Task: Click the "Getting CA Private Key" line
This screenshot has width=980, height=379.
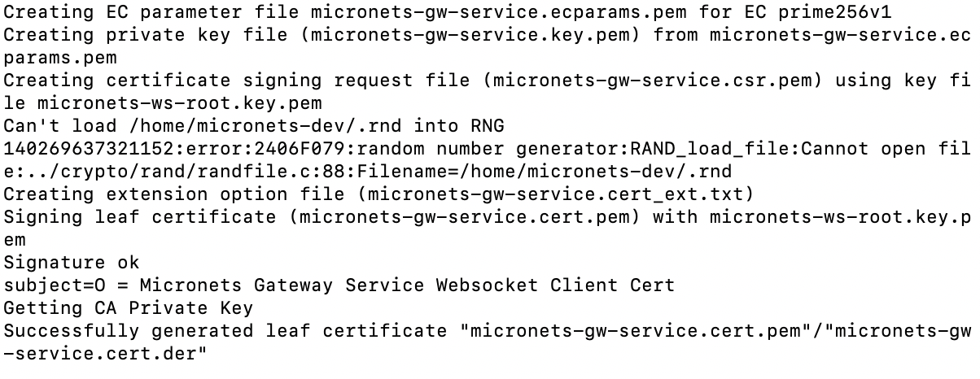Action: tap(129, 309)
